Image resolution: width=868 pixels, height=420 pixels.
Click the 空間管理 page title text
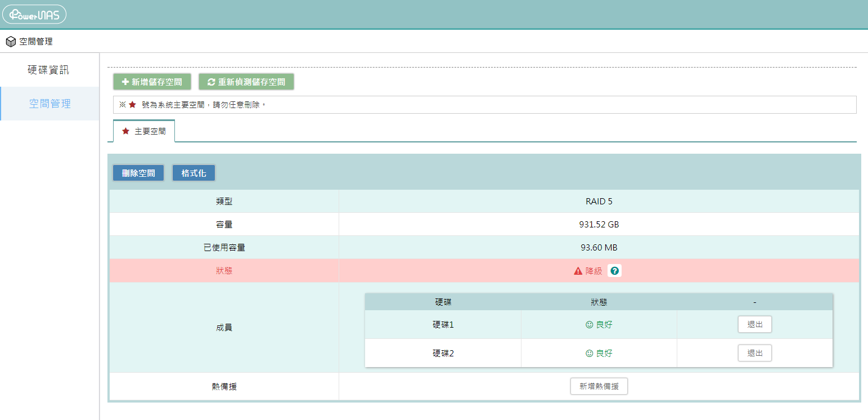(36, 42)
